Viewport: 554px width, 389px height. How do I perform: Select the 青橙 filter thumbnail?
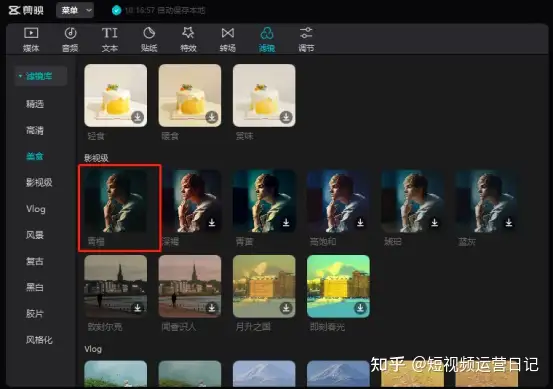(116, 201)
